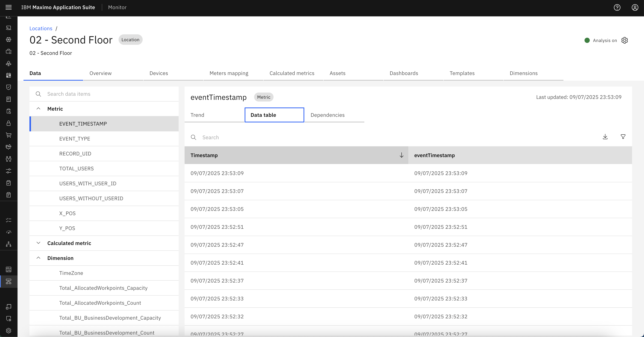Click the clipboard checkmark sidebar icon
The height and width of the screenshot is (337, 644).
pyautogui.click(x=9, y=183)
